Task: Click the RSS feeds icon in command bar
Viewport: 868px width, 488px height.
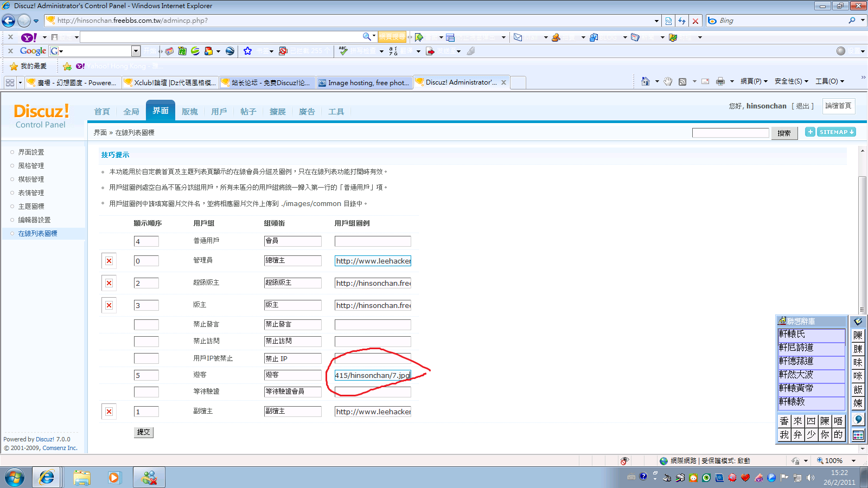Action: [x=682, y=81]
